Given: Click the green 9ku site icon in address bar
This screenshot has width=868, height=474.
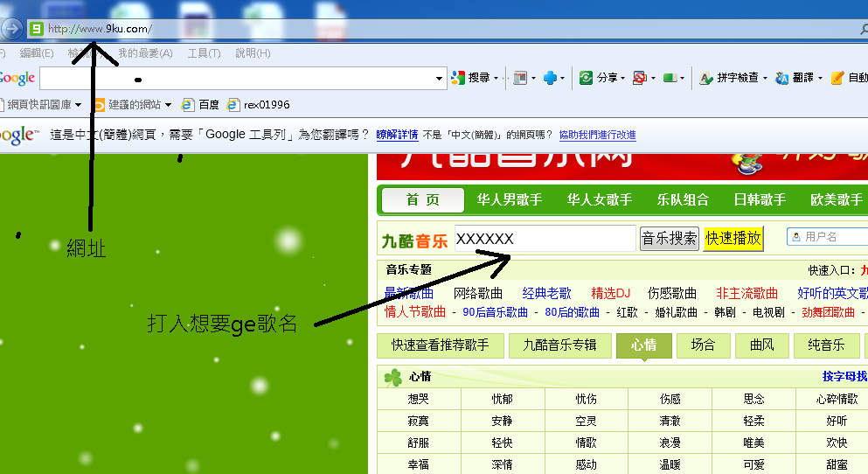Looking at the screenshot, I should 36,29.
